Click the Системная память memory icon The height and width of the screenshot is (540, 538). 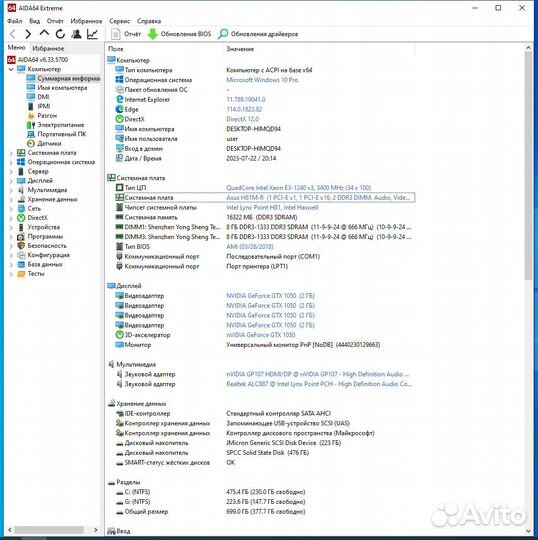pyautogui.click(x=120, y=217)
